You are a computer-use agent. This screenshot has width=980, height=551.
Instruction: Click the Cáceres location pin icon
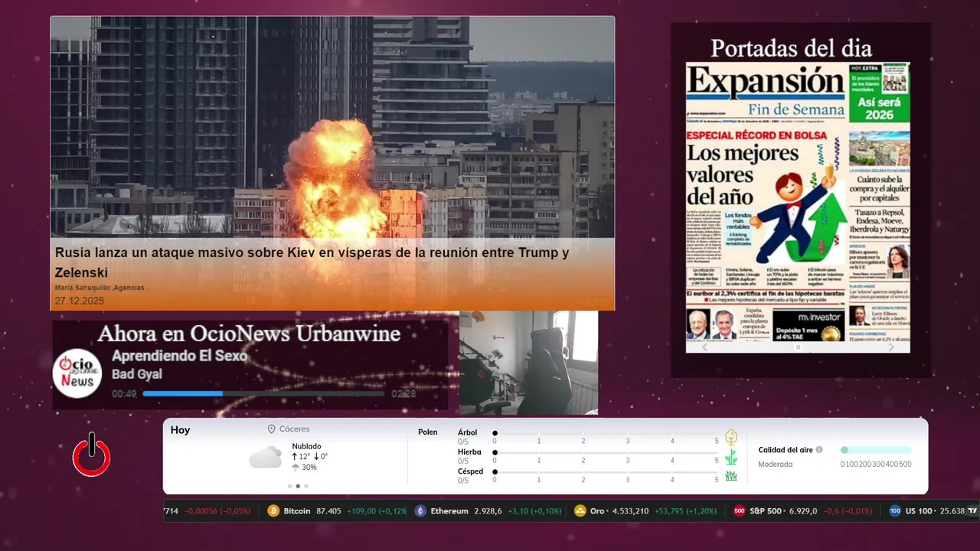[x=271, y=429]
